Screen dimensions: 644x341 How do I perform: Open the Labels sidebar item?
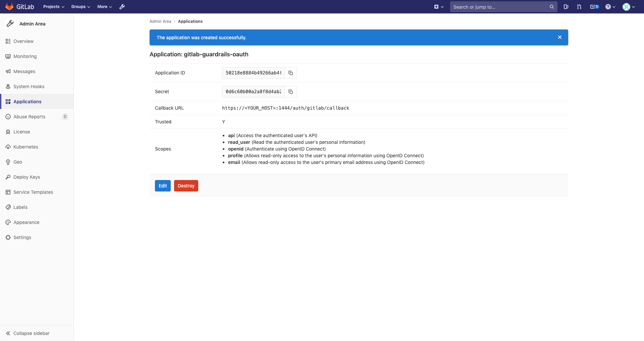pyautogui.click(x=37, y=207)
